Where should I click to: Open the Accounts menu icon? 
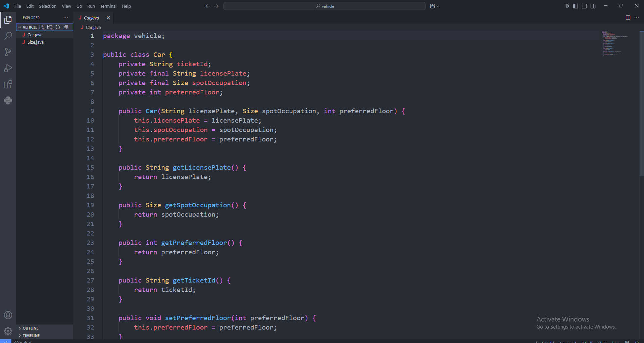pos(8,315)
